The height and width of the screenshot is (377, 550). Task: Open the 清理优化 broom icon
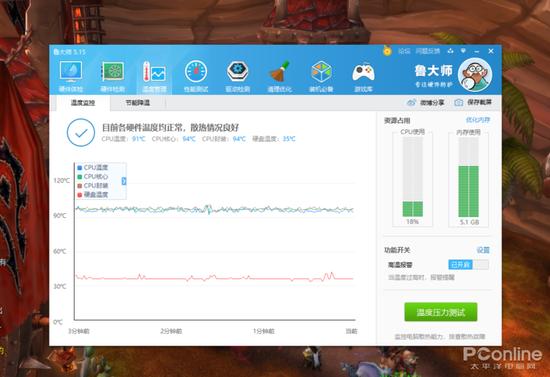pyautogui.click(x=280, y=76)
